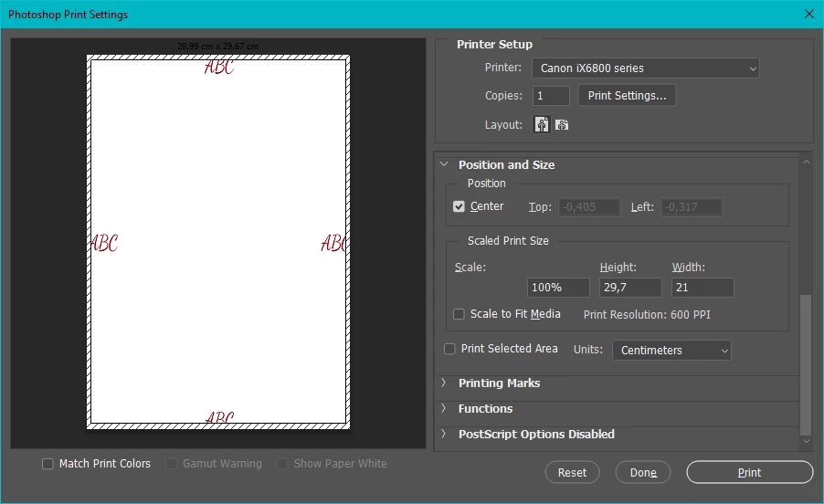The height and width of the screenshot is (504, 824).
Task: Click the Done button
Action: pos(643,473)
